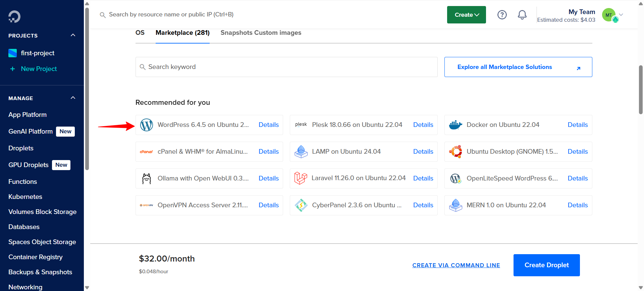The width and height of the screenshot is (644, 291).
Task: Click the Docker whale icon
Action: pyautogui.click(x=455, y=125)
